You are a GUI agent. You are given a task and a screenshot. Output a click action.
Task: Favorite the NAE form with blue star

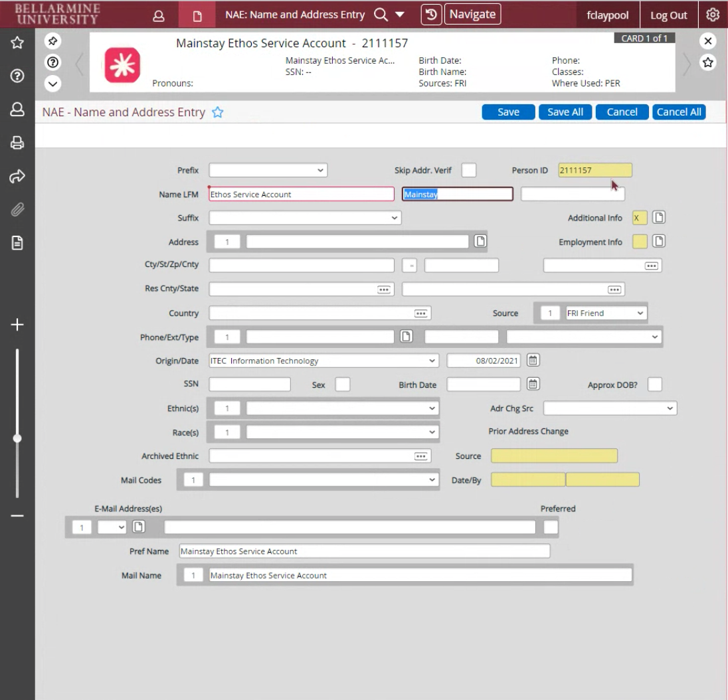coord(218,112)
